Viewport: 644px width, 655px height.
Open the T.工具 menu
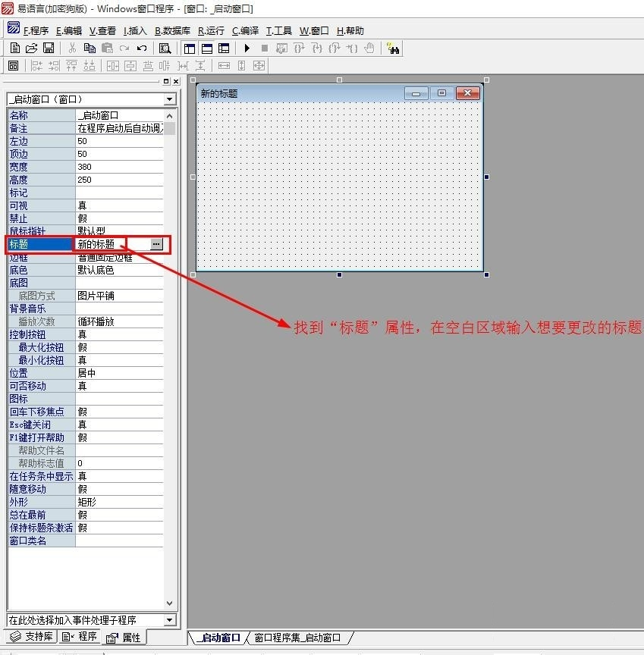coord(278,31)
